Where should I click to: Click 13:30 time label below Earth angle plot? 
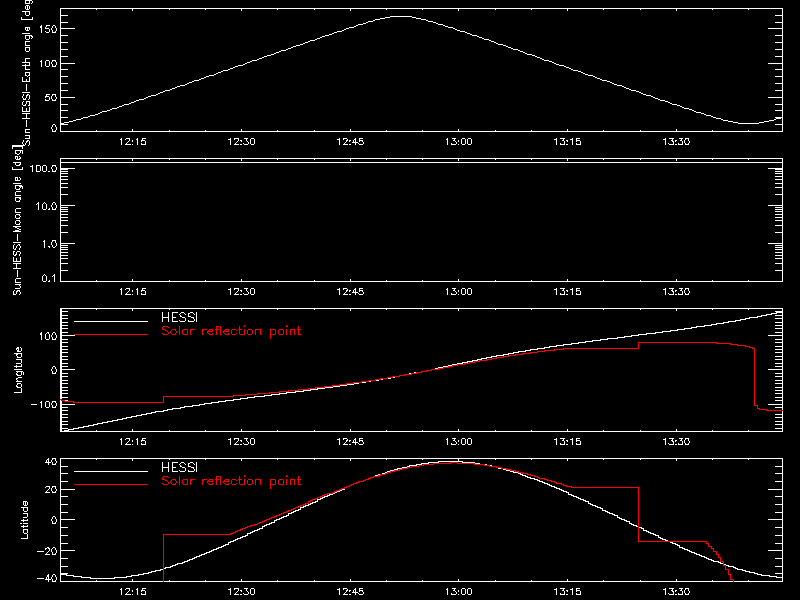pyautogui.click(x=676, y=142)
